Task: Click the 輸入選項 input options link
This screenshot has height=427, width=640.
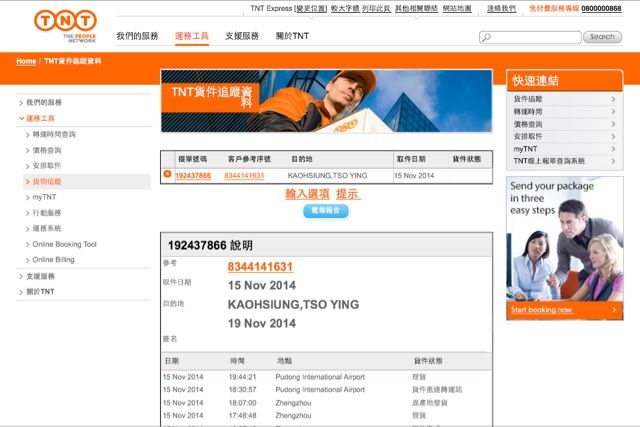Action: click(x=307, y=194)
